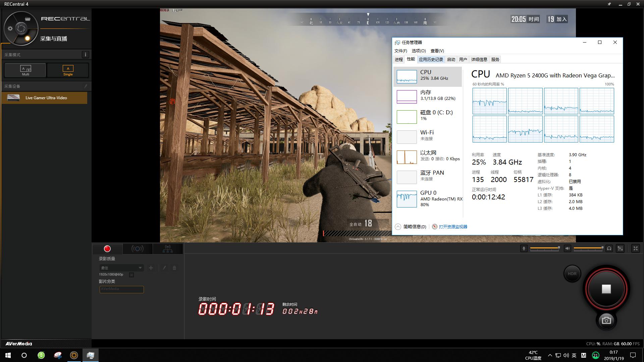
Task: Switch to 详细信息 tab
Action: (x=479, y=60)
